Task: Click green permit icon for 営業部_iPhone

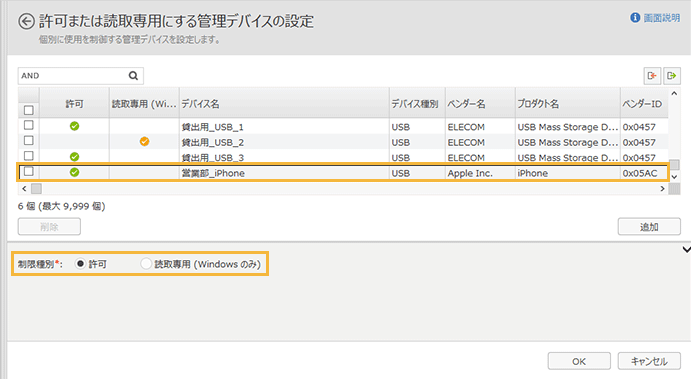Action: (x=74, y=172)
